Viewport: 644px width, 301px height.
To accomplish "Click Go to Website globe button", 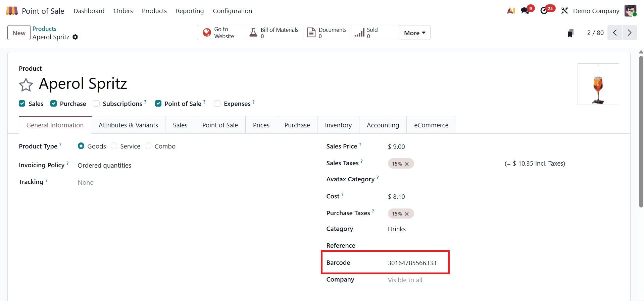I will [221, 33].
